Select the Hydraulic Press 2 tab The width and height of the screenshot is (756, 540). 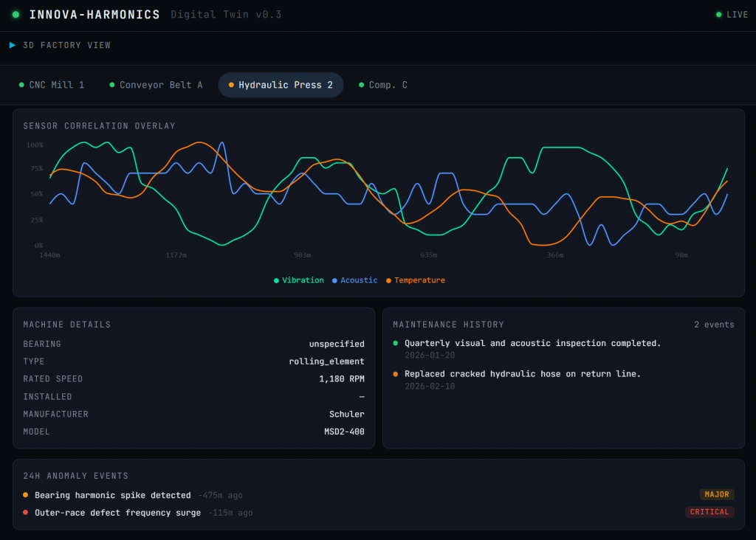point(281,85)
